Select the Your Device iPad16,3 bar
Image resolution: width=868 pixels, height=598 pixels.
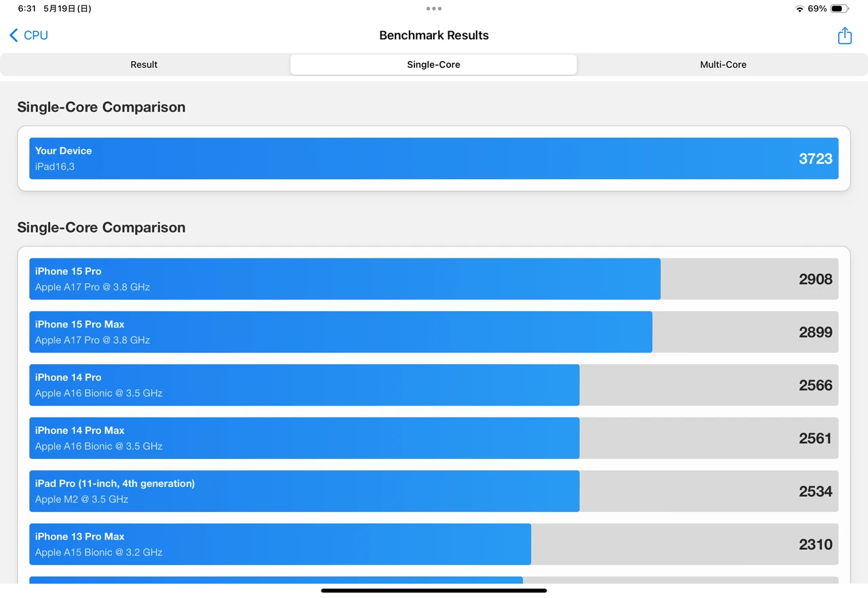click(x=434, y=159)
